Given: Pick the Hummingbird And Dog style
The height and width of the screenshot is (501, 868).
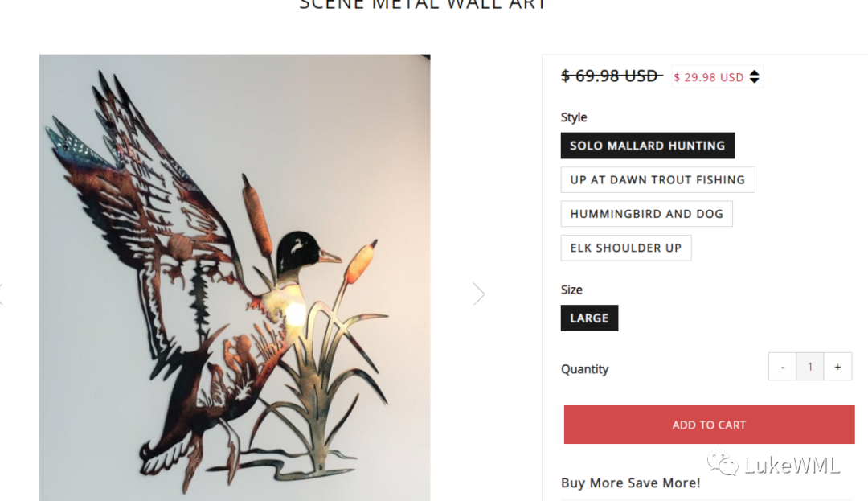Looking at the screenshot, I should (x=646, y=214).
